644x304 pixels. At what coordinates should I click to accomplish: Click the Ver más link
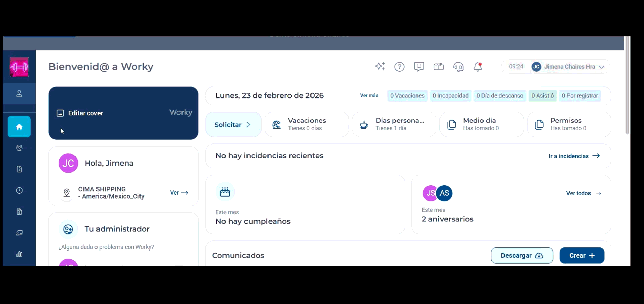point(369,96)
